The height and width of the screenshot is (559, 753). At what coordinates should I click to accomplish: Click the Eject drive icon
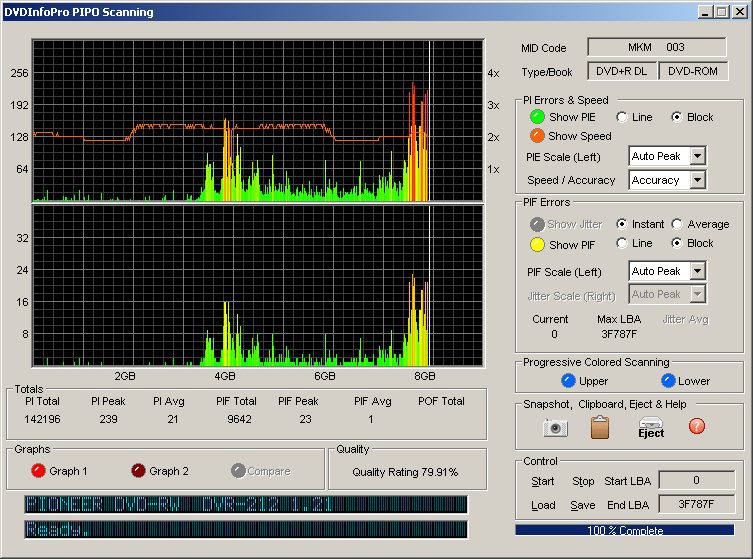pyautogui.click(x=651, y=428)
